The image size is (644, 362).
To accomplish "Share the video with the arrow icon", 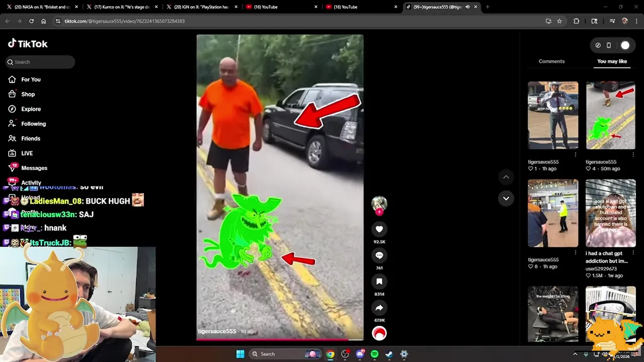I will point(379,308).
